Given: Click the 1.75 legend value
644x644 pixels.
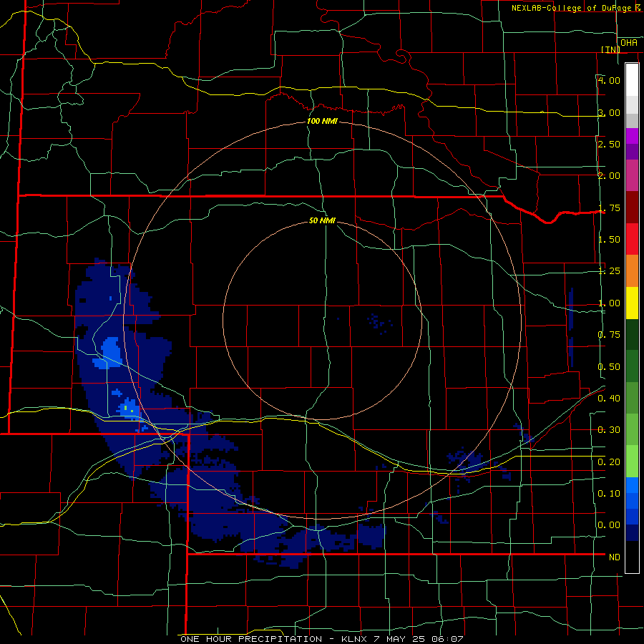Looking at the screenshot, I should click(609, 208).
